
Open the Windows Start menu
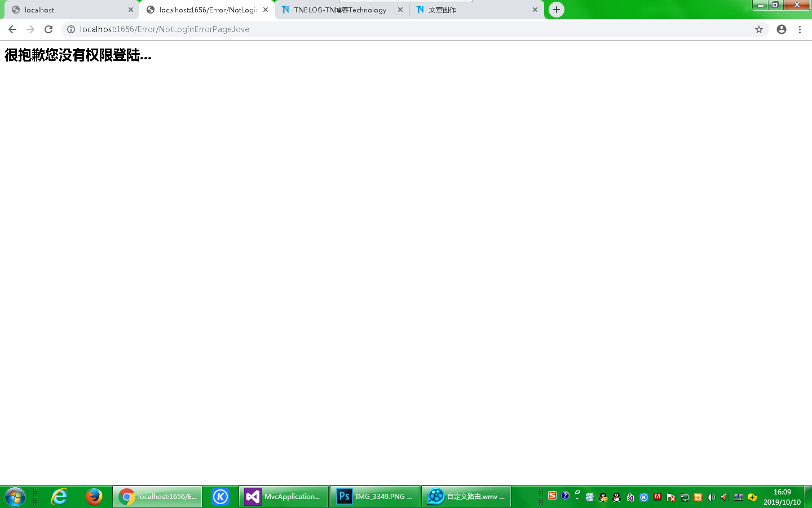coord(15,497)
